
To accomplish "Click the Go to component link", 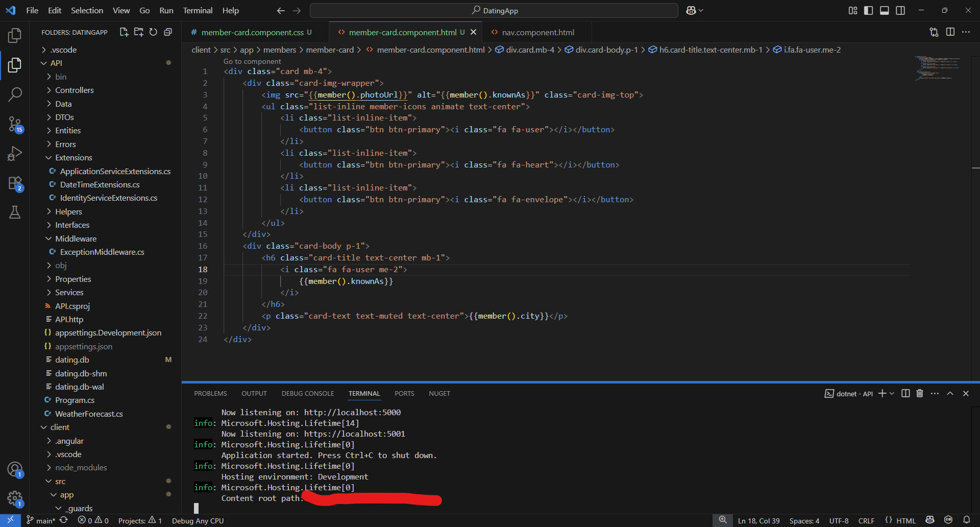I will coord(252,61).
